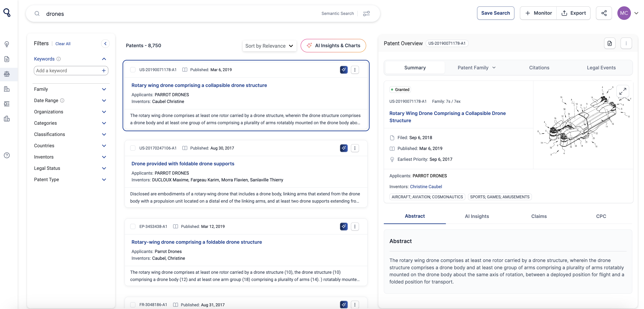
Task: Expand the Family filter
Action: point(104,89)
